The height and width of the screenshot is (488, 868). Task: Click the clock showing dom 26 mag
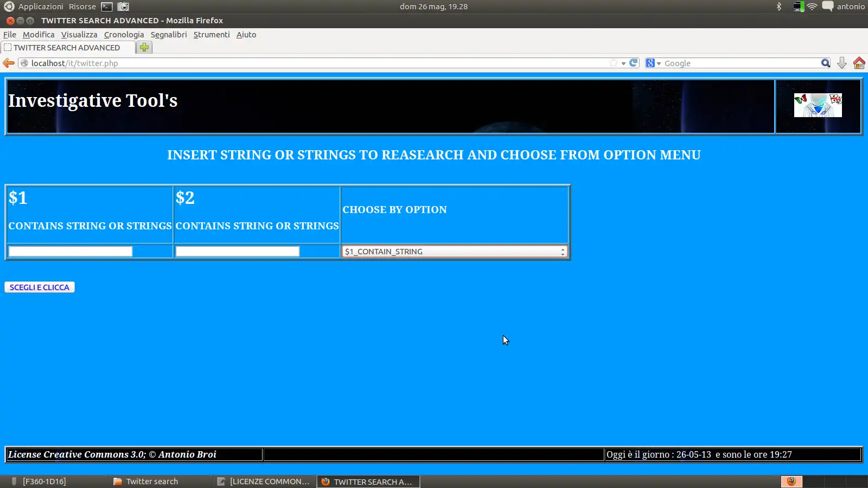(433, 7)
